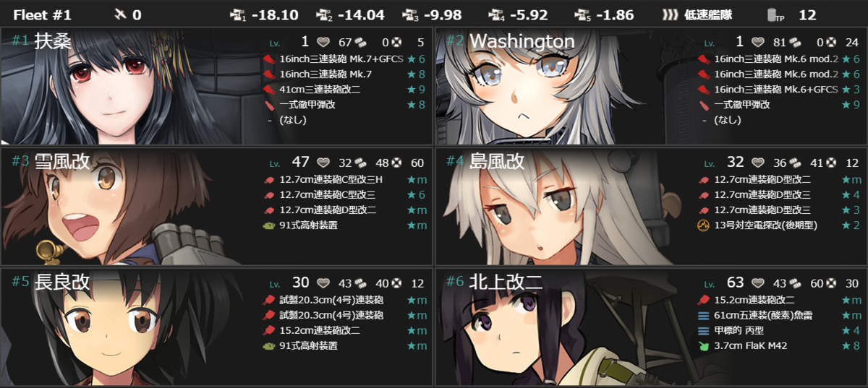Click the air power plane icon
868x388 pixels.
[x=120, y=14]
